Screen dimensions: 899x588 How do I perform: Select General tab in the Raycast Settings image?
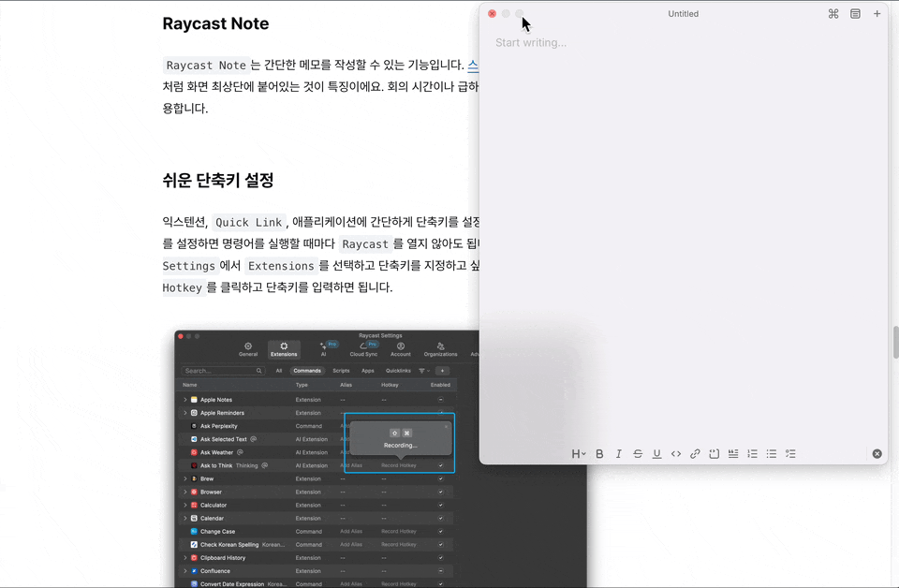click(x=248, y=349)
